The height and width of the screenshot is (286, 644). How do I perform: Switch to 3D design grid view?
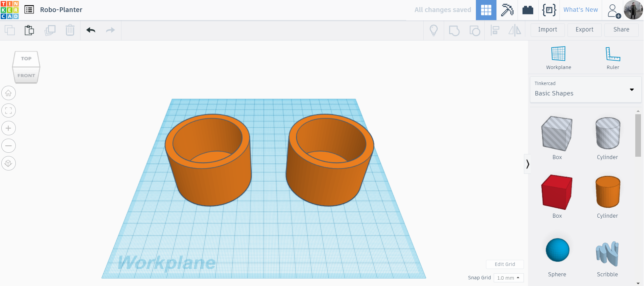point(486,10)
